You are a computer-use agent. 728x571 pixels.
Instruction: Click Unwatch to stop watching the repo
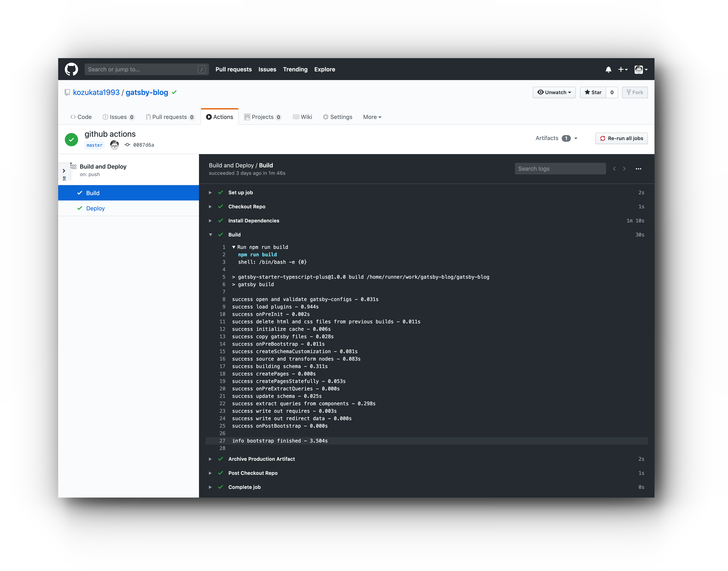tap(554, 92)
